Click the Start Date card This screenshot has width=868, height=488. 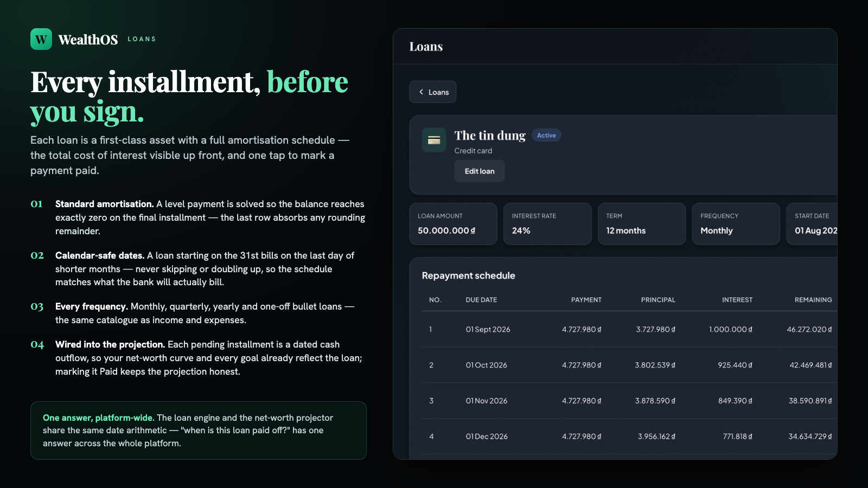click(812, 224)
